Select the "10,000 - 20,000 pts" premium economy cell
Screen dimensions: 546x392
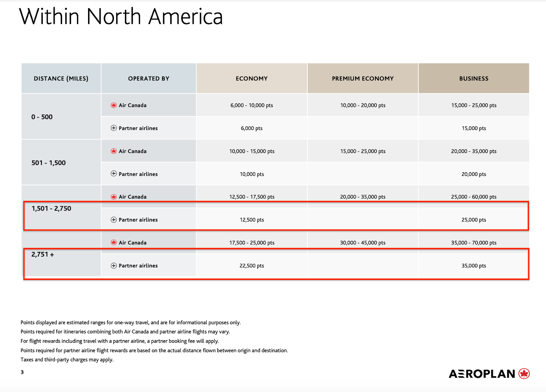pos(363,105)
